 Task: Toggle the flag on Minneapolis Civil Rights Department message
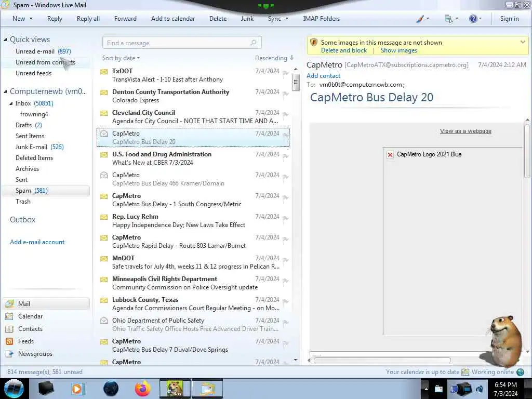coord(285,281)
